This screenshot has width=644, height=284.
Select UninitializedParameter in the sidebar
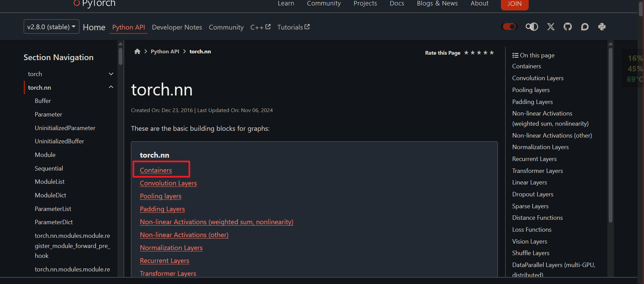click(65, 128)
